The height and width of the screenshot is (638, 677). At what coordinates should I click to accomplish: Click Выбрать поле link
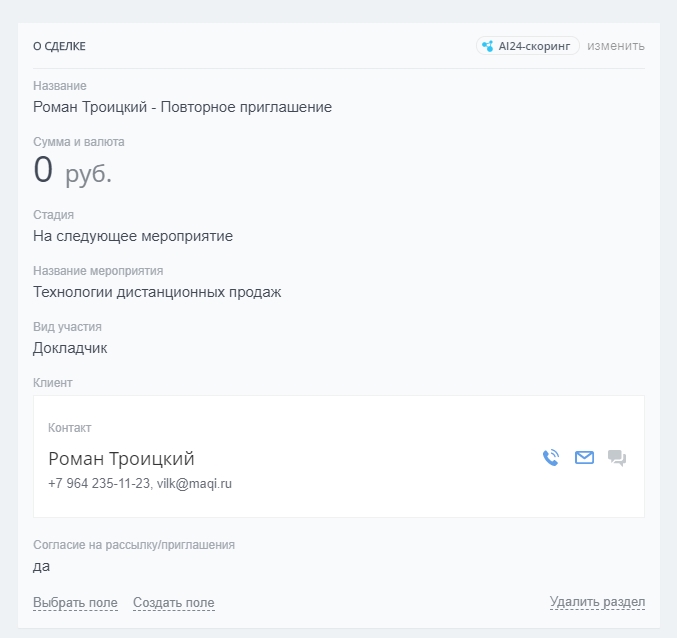[75, 602]
